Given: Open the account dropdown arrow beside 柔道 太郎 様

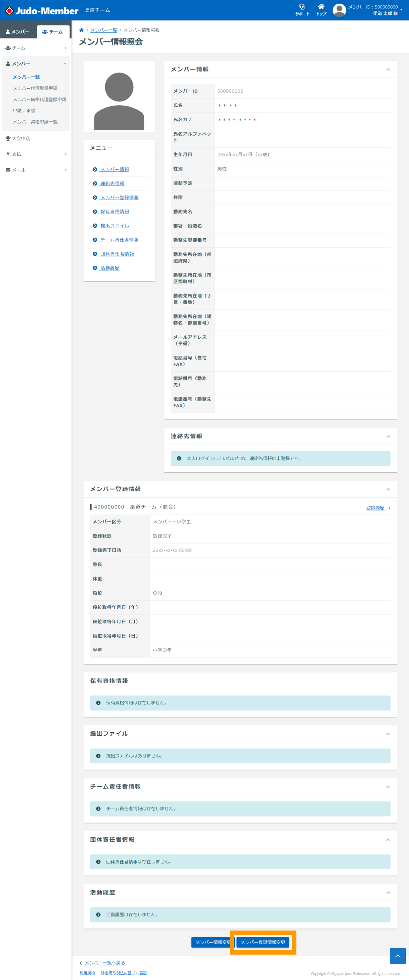Looking at the screenshot, I should [401, 10].
